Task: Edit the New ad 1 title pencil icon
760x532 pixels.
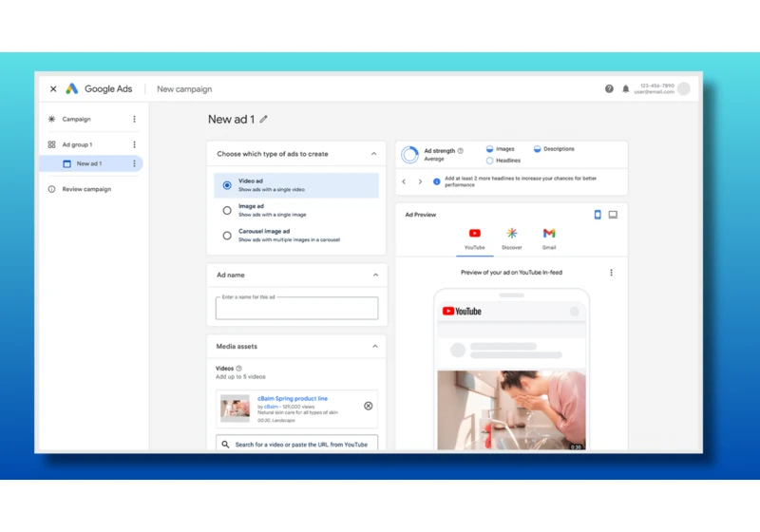Action: click(x=263, y=119)
